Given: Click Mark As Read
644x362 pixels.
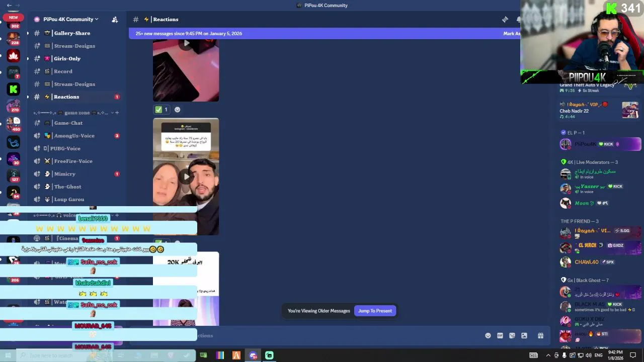Looking at the screenshot, I should [512, 34].
